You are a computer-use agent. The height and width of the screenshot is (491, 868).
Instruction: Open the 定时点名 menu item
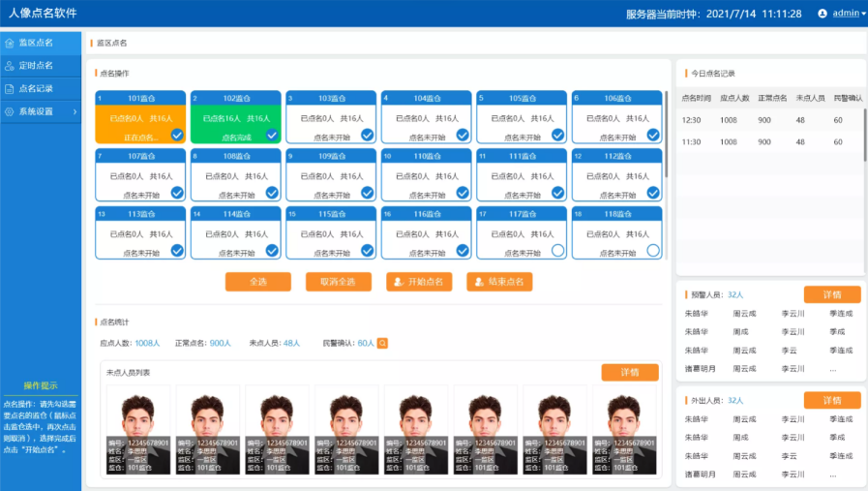point(36,66)
